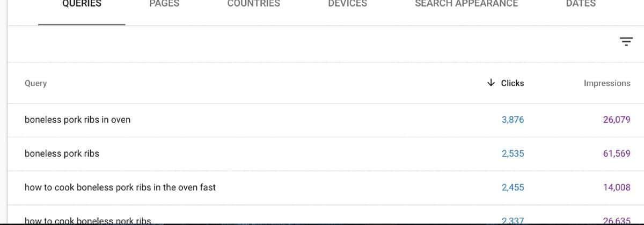644x225 pixels.
Task: Open the Countries tab
Action: click(253, 4)
